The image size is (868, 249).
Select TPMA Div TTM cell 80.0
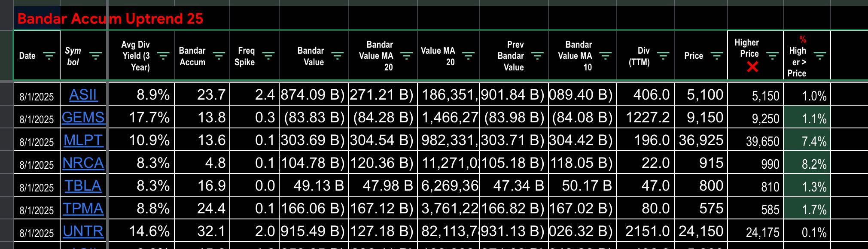tap(646, 208)
